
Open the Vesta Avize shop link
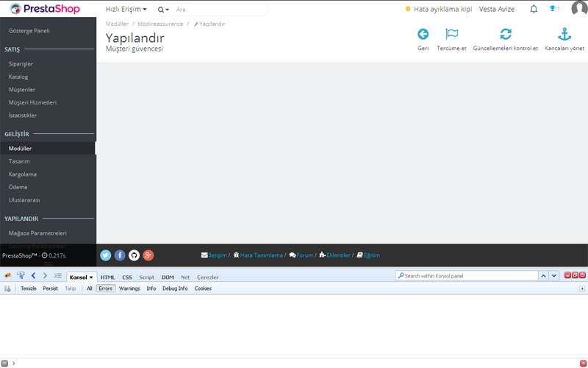click(x=497, y=9)
